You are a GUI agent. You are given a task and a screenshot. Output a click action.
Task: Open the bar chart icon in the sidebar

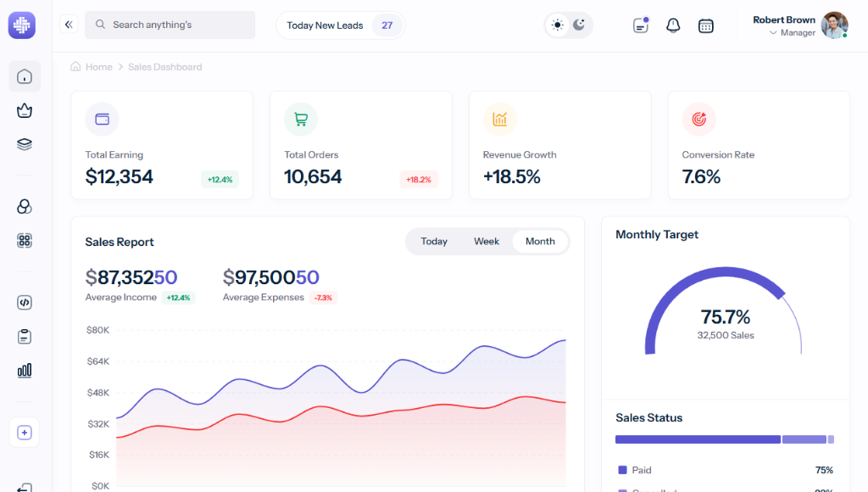(x=24, y=370)
